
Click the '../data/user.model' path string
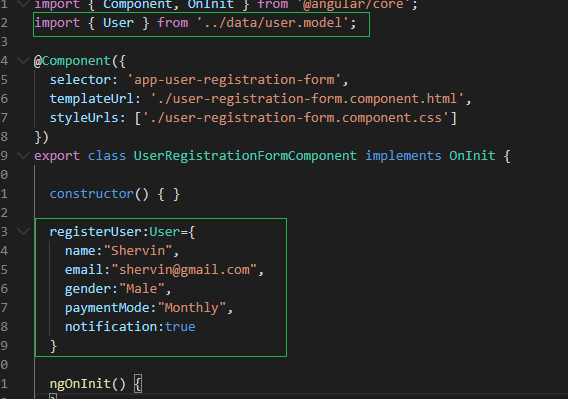273,23
